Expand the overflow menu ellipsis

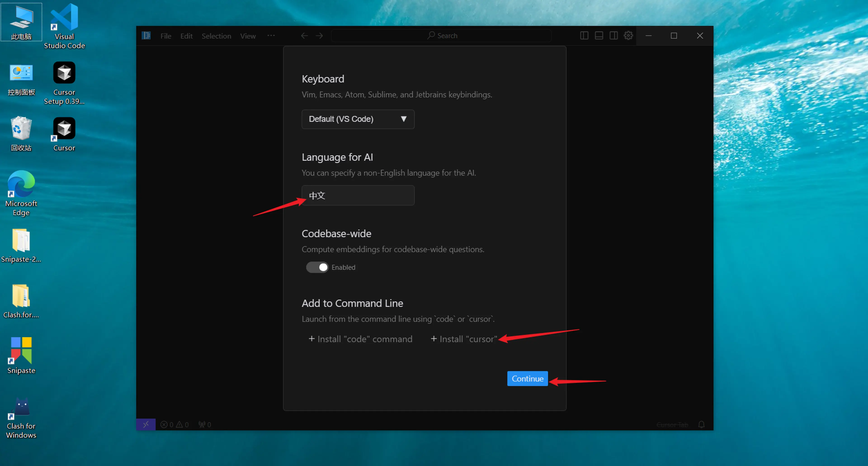click(271, 36)
